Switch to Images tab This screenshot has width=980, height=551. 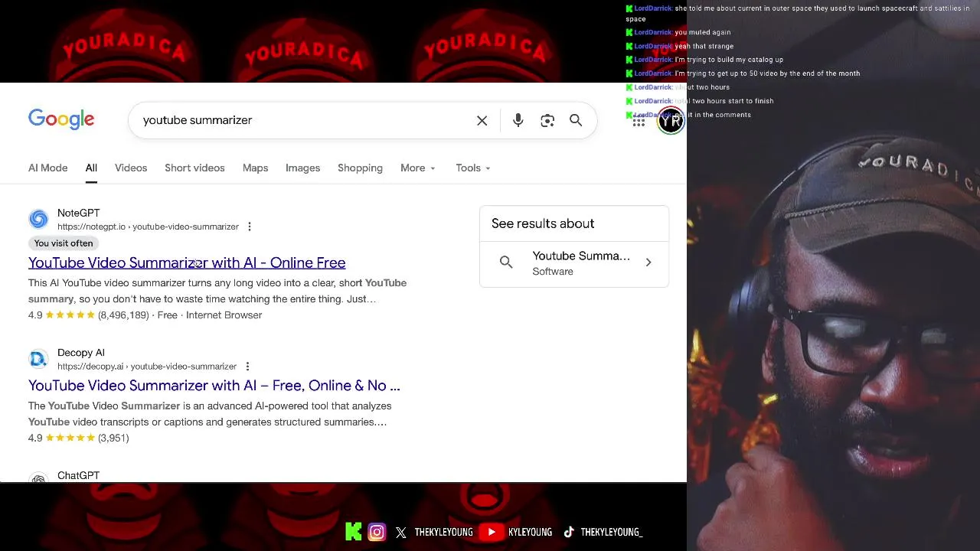[x=302, y=168]
